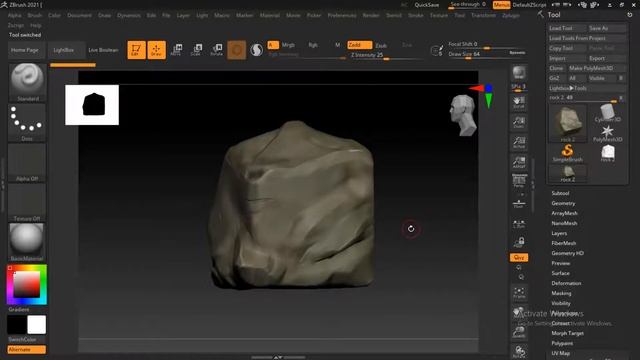This screenshot has width=640, height=360.
Task: Expand the Layers section
Action: (559, 233)
